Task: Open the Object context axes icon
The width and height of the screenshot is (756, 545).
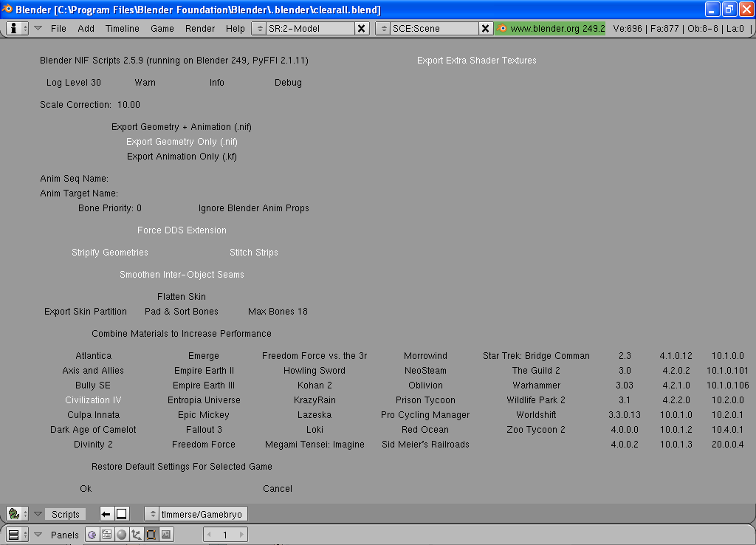Action: point(137,535)
